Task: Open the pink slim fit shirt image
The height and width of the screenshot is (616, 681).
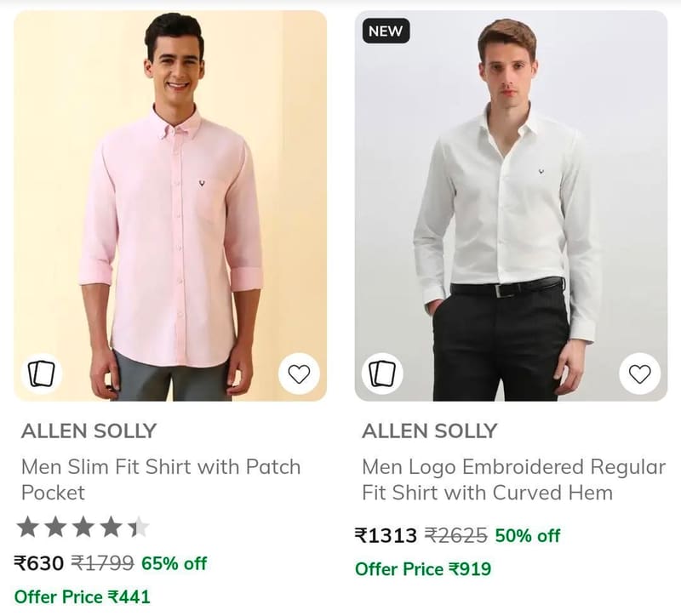Action: (x=170, y=206)
